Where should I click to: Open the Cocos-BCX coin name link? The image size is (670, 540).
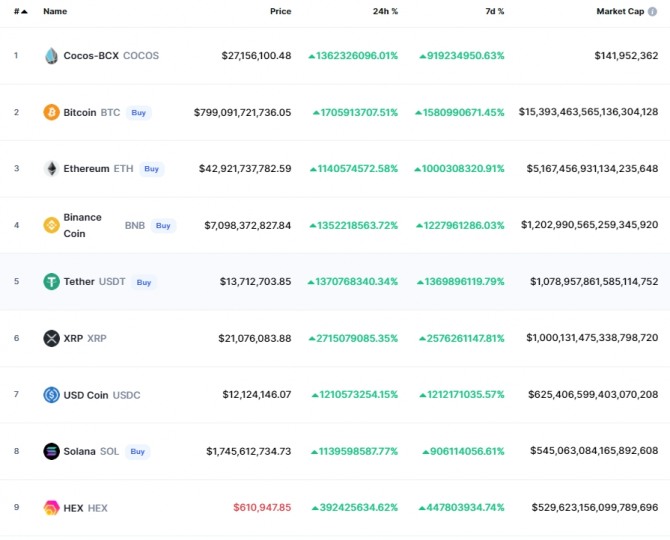pyautogui.click(x=91, y=56)
